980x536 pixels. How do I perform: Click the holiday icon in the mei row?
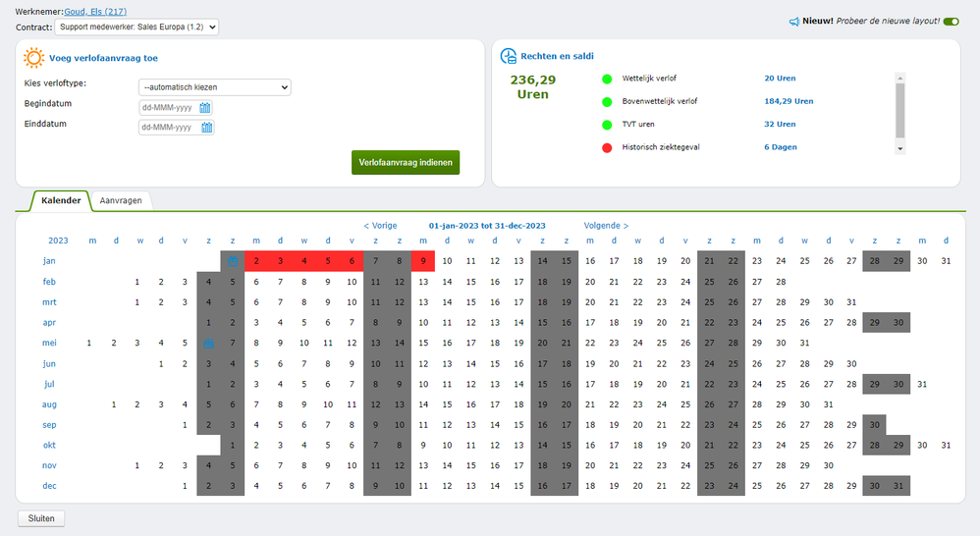click(x=208, y=344)
